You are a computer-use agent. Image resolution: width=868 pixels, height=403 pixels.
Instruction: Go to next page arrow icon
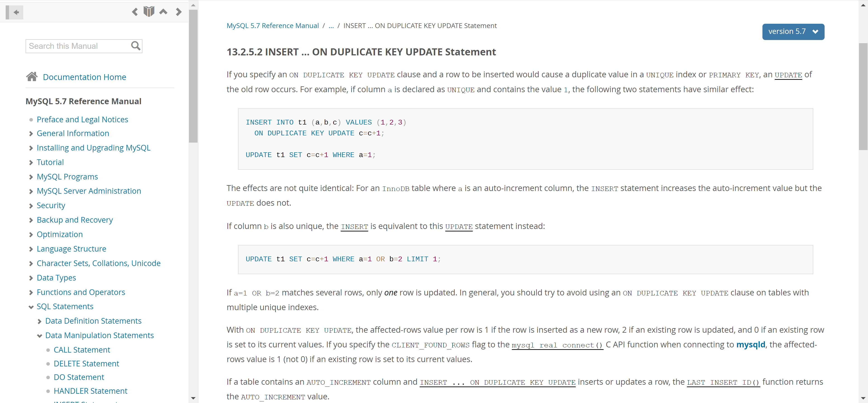[179, 12]
